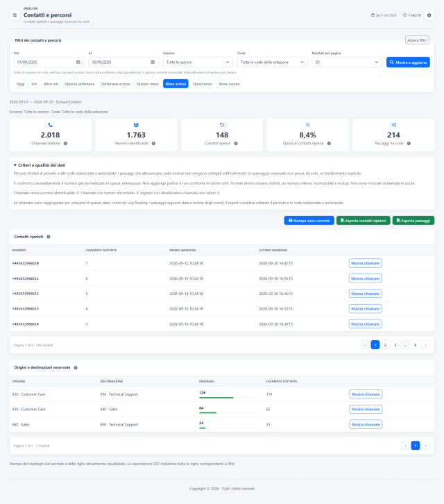Select the Oggi quick range

coord(20,84)
